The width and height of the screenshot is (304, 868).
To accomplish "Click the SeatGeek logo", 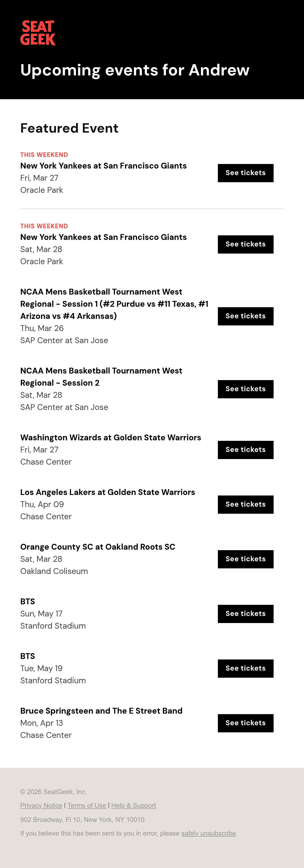I will pos(38,33).
